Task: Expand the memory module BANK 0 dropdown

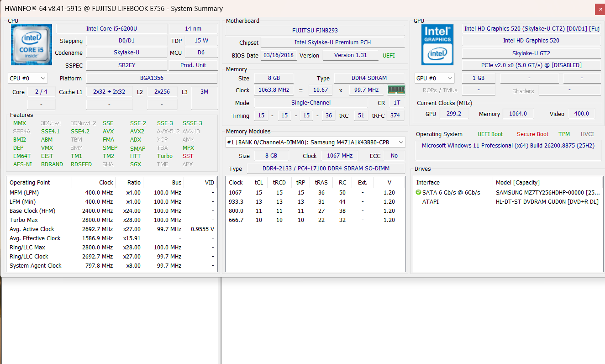Action: (316, 142)
